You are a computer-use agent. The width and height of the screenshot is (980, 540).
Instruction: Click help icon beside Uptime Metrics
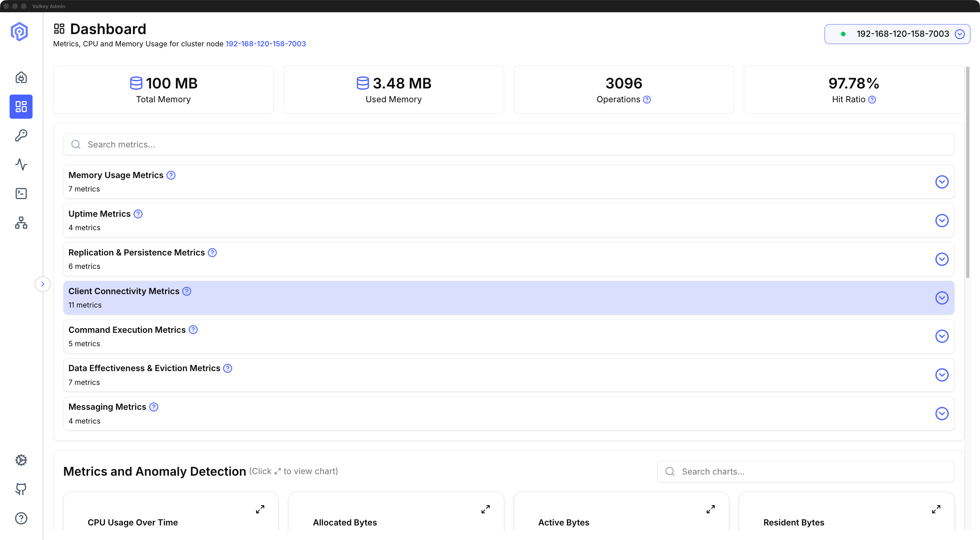point(138,214)
